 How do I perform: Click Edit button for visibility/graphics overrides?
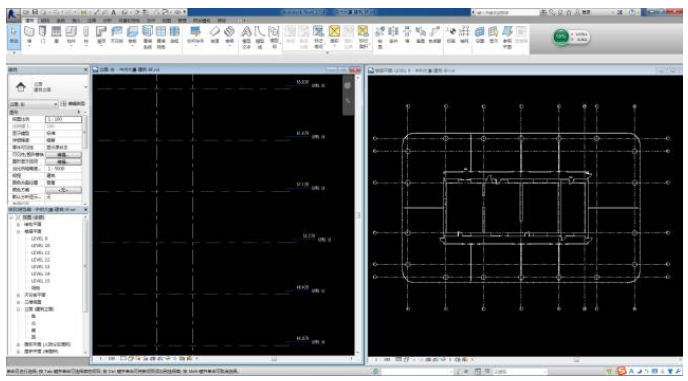[64, 155]
